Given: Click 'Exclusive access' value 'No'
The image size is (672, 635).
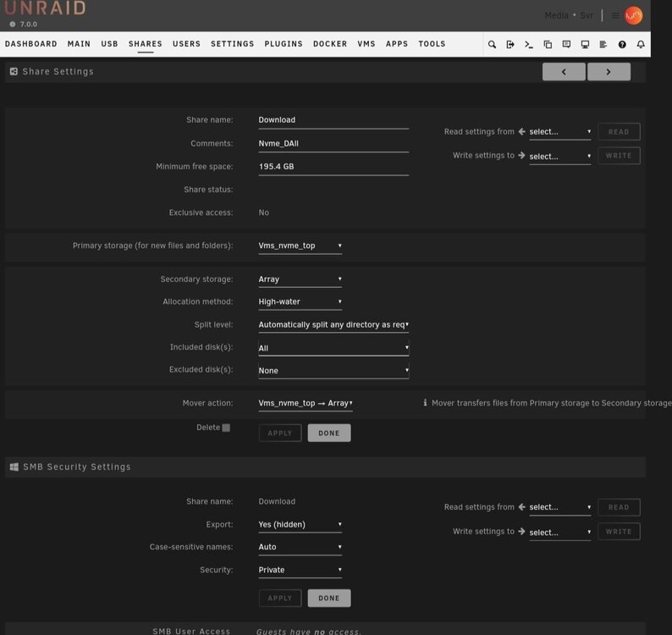Looking at the screenshot, I should [263, 213].
